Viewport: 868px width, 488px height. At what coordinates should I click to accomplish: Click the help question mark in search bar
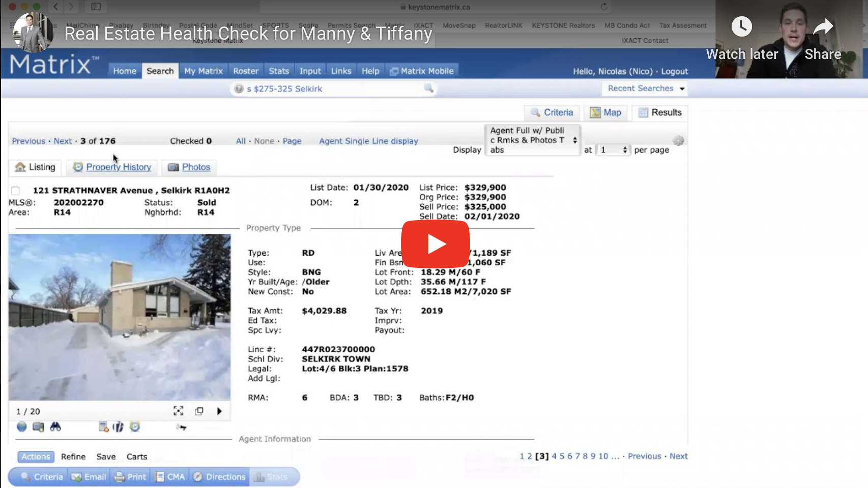point(239,89)
